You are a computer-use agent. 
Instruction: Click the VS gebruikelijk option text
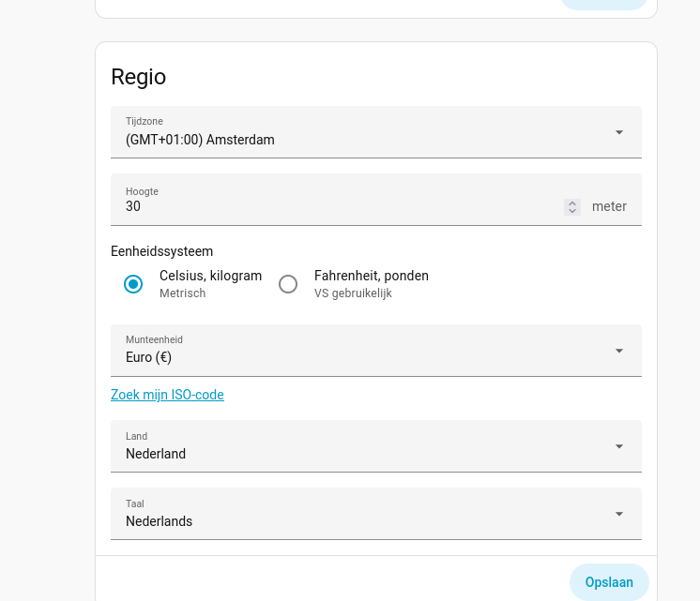pyautogui.click(x=353, y=293)
